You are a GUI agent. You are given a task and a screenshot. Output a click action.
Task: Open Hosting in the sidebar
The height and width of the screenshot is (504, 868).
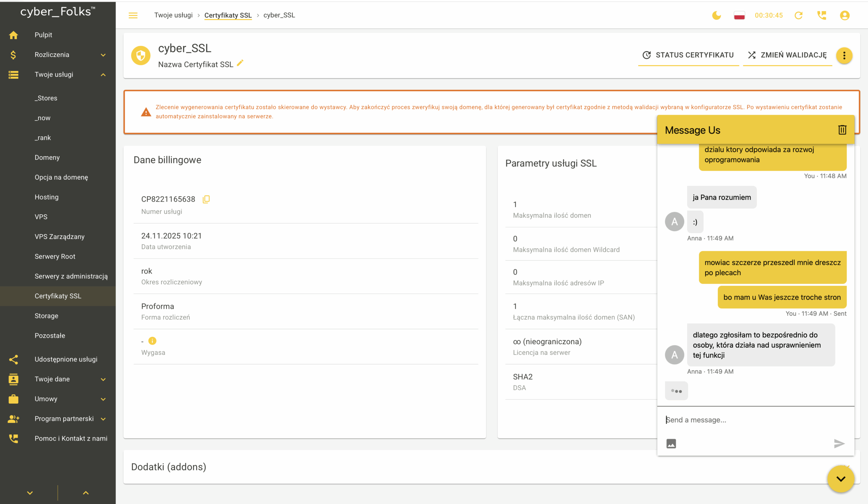click(46, 197)
